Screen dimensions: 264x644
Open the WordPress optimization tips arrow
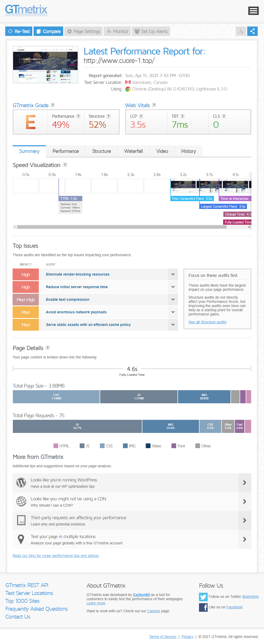(x=244, y=483)
